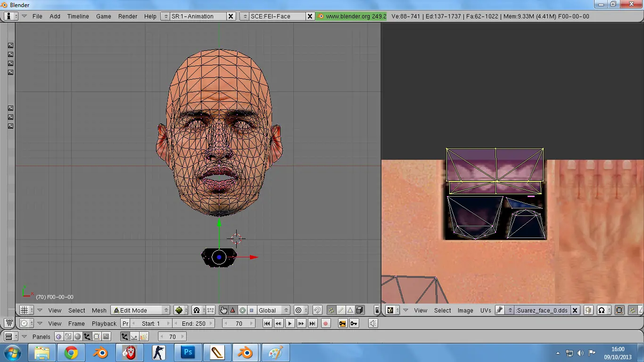
Task: Click the Game menu
Action: (x=104, y=16)
